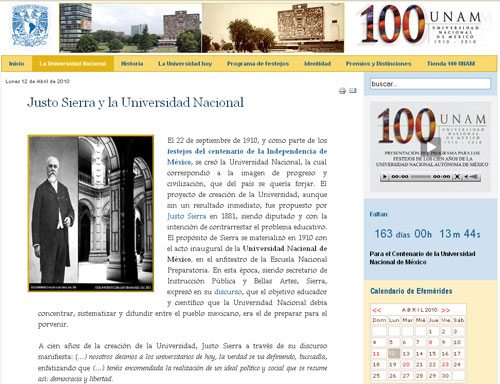Open the discurso link in article
This screenshot has width=500, height=384.
[x=228, y=292]
